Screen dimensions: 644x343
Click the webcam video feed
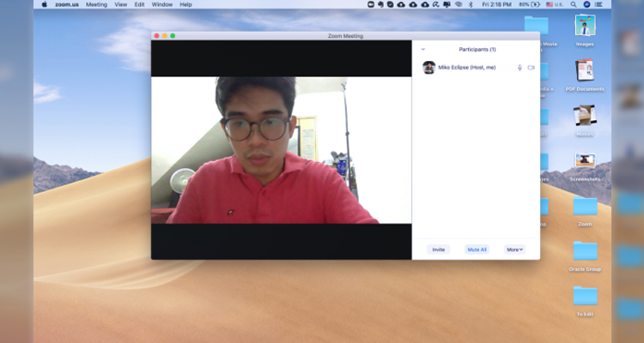point(282,150)
